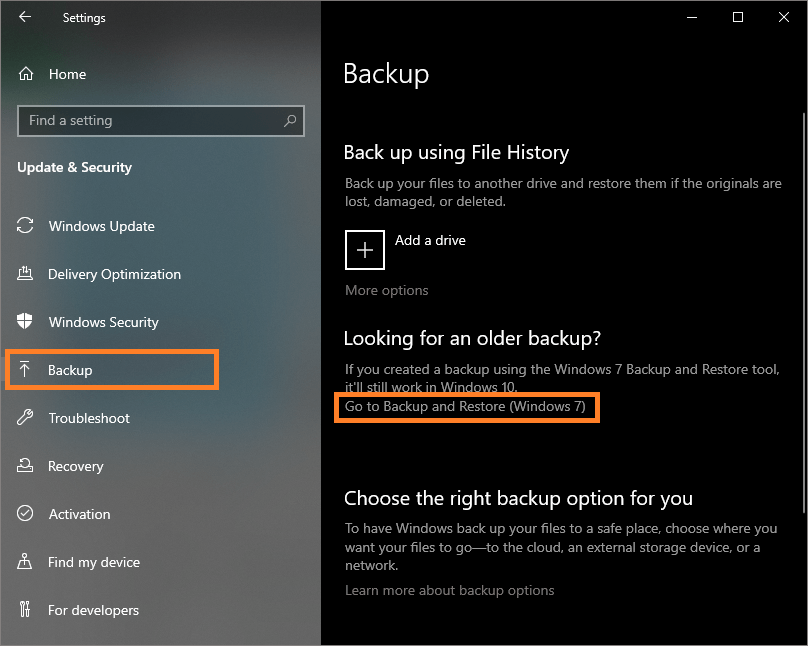Maximize the Settings window
The image size is (808, 646).
(738, 17)
